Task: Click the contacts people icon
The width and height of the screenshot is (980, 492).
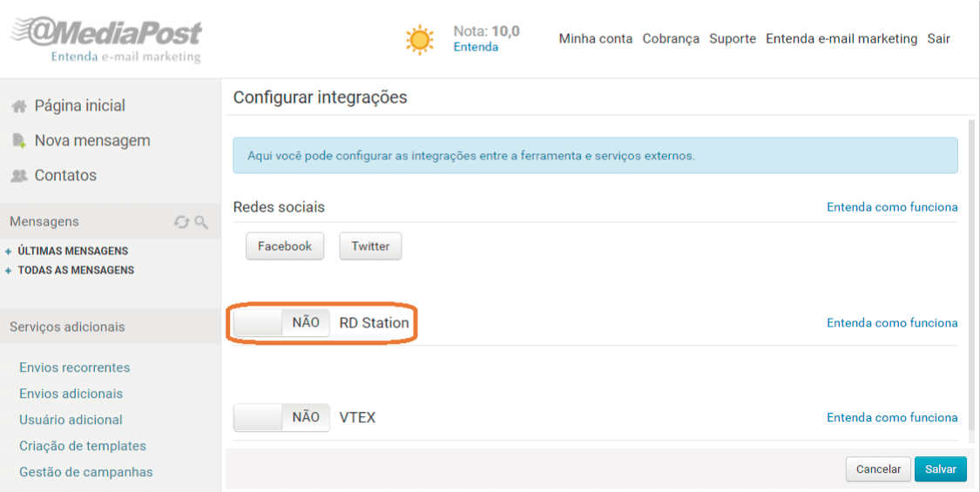Action: coord(19,176)
